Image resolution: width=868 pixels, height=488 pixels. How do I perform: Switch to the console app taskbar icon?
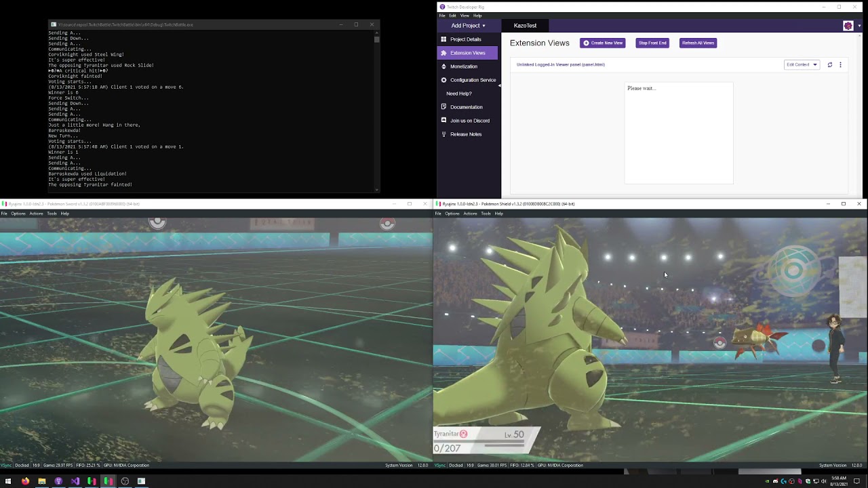click(x=141, y=481)
